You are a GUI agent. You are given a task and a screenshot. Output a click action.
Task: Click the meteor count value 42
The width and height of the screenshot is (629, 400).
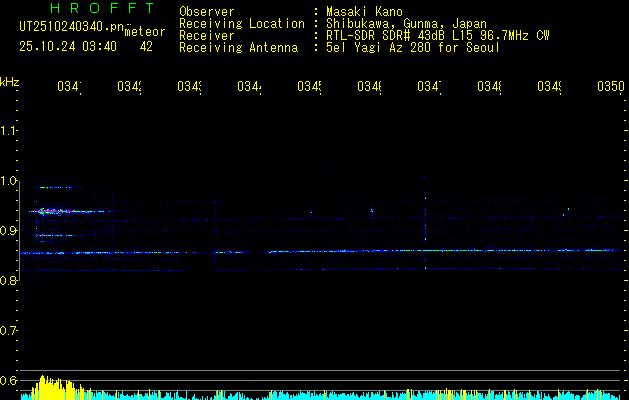click(146, 47)
